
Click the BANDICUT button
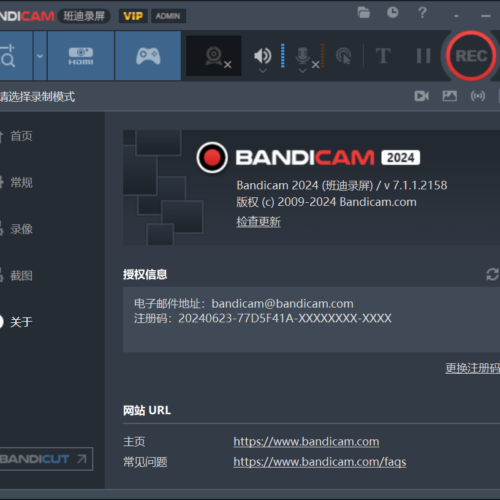pos(46,459)
